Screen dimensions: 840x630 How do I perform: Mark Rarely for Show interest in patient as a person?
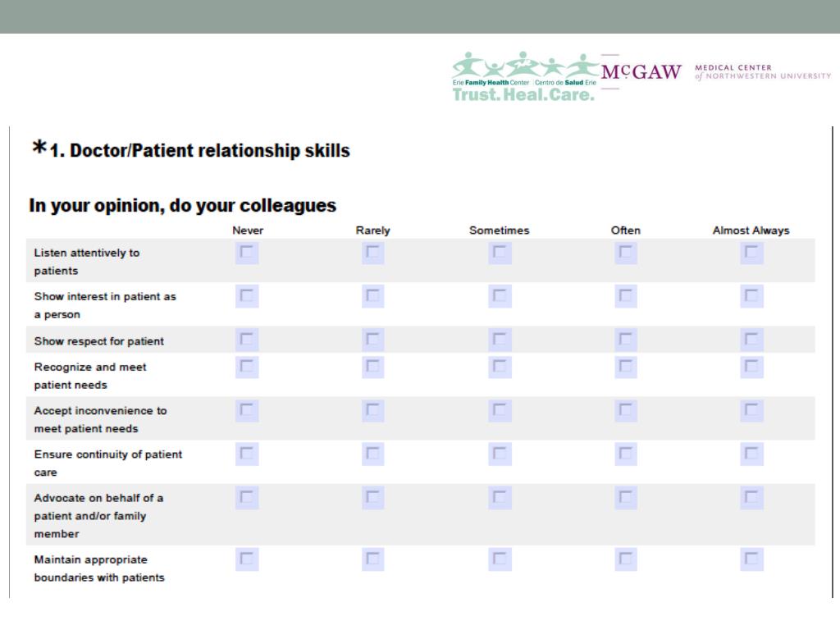(x=373, y=296)
